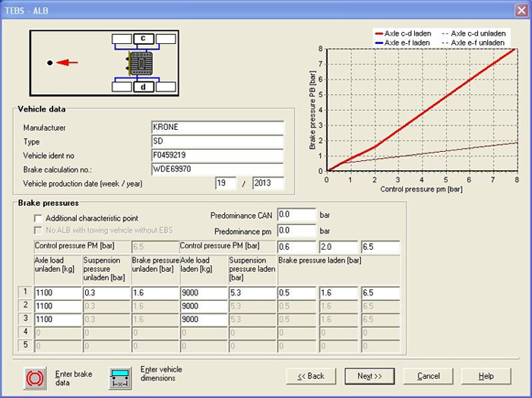Edit the enabled control pressure 6.5 field

pos(381,247)
